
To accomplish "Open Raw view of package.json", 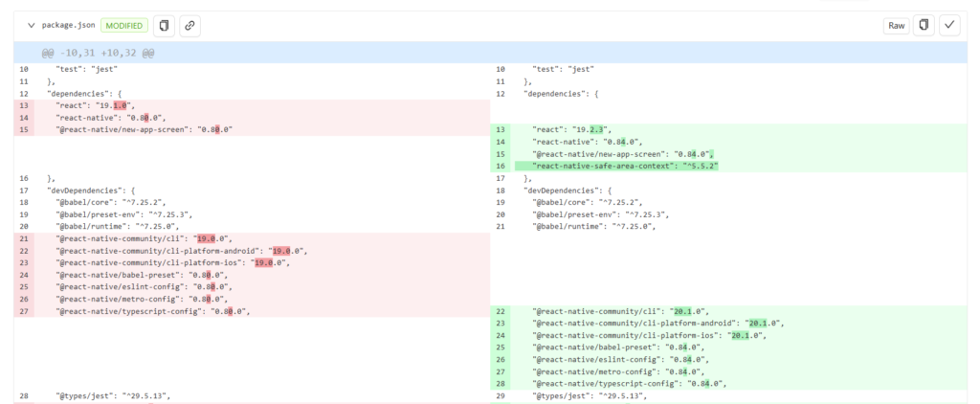I will (896, 25).
